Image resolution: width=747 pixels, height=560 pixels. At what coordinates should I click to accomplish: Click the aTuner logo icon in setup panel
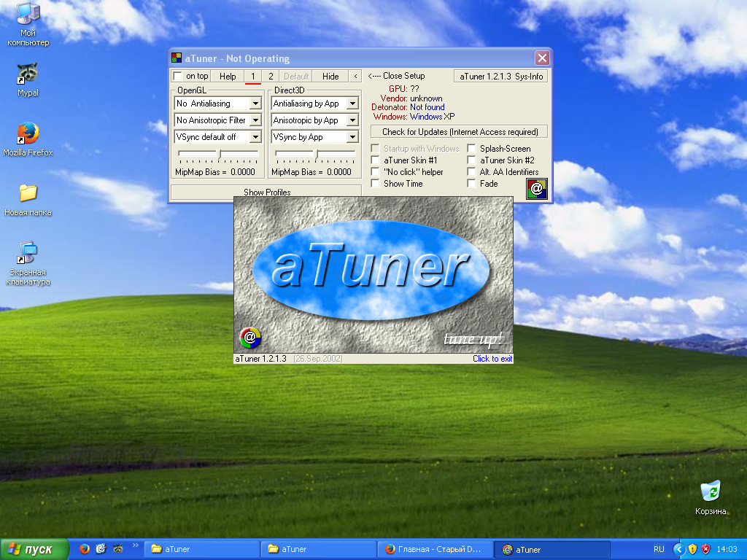pos(536,189)
